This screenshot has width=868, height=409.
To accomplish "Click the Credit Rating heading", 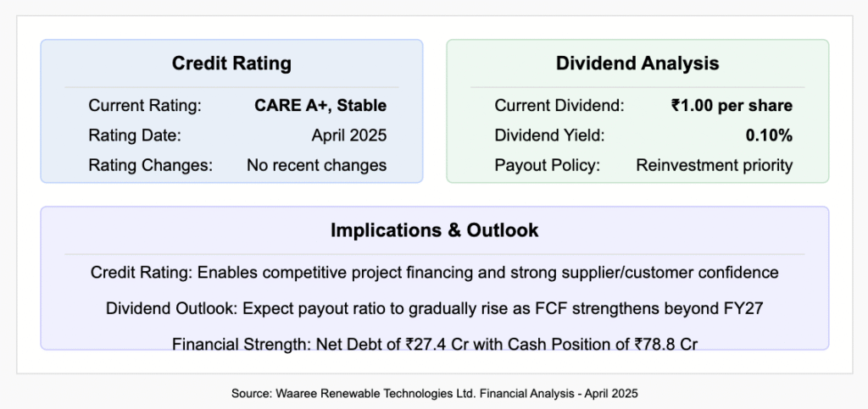I will (231, 64).
